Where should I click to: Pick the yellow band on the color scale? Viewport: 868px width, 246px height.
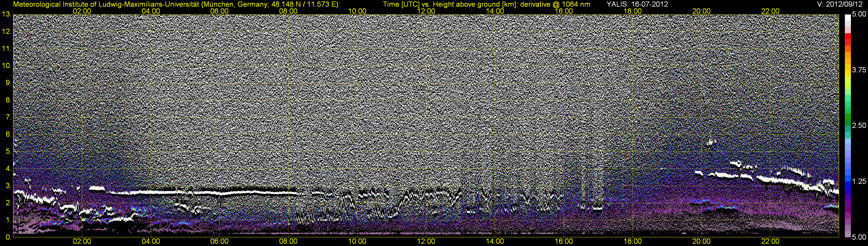pos(847,74)
